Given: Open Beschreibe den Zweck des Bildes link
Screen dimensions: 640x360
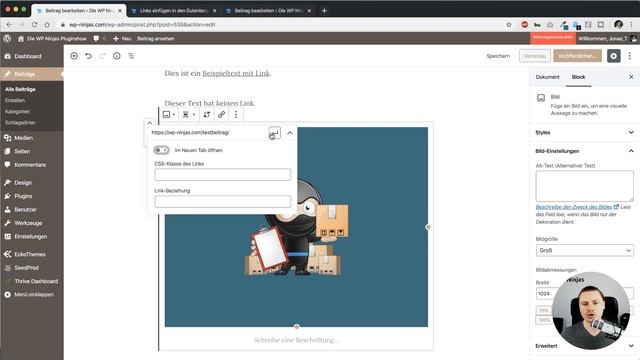Looking at the screenshot, I should (x=577, y=207).
